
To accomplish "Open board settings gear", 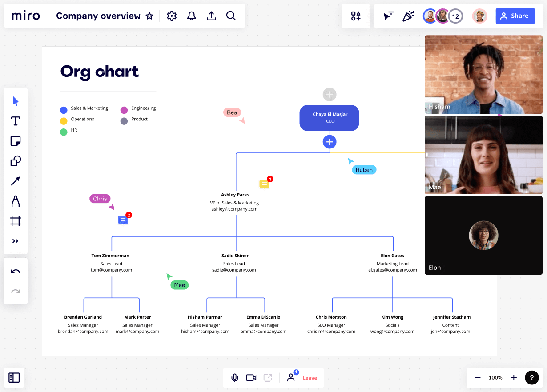I will pyautogui.click(x=172, y=16).
